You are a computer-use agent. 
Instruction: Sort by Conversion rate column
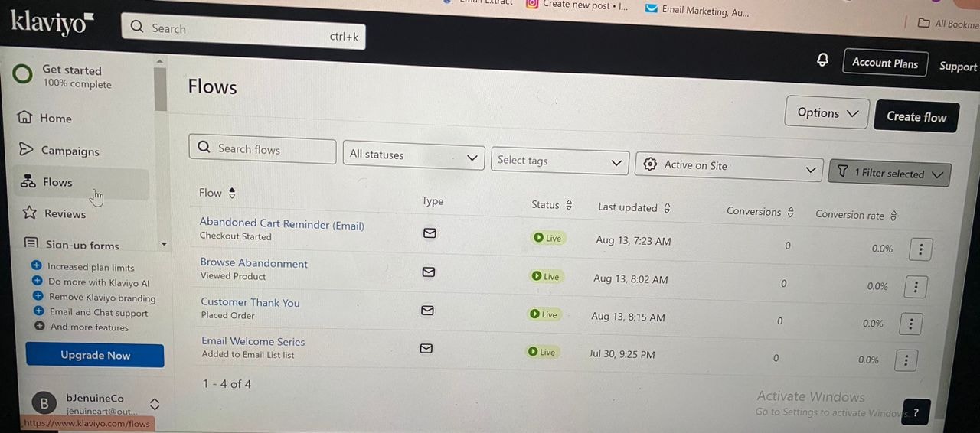tap(893, 216)
